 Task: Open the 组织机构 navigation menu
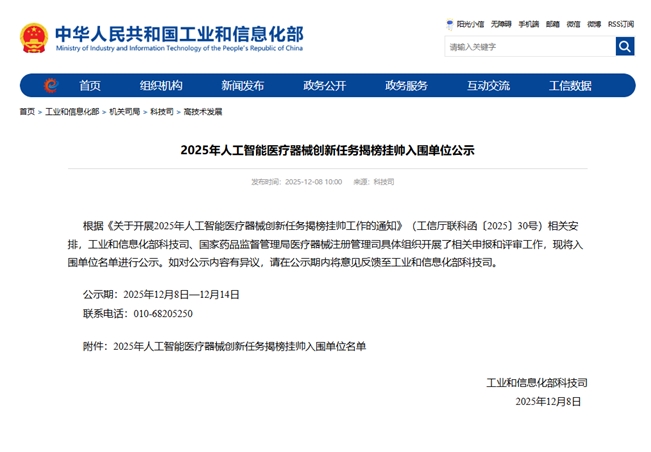click(161, 85)
